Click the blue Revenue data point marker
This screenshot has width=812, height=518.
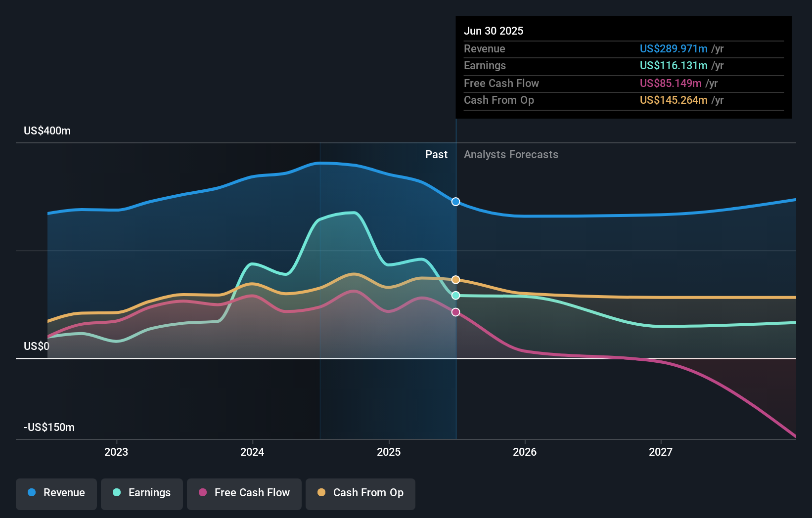(x=456, y=202)
